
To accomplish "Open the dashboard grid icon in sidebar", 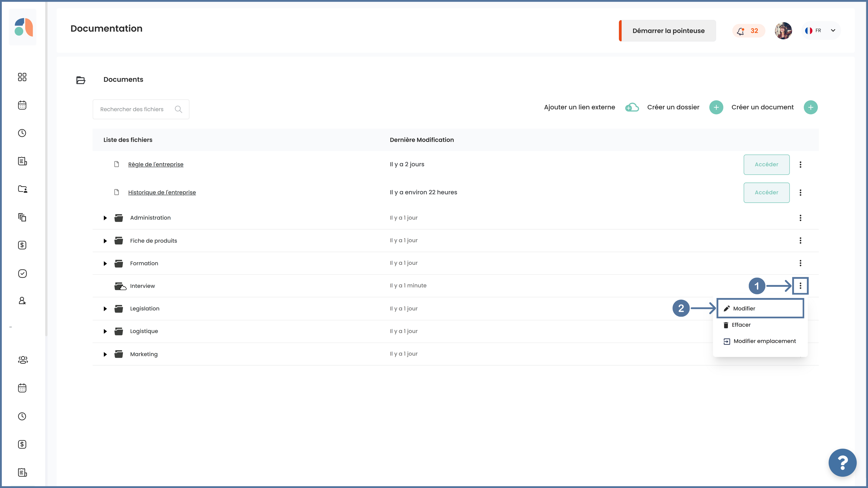I will coord(22,77).
